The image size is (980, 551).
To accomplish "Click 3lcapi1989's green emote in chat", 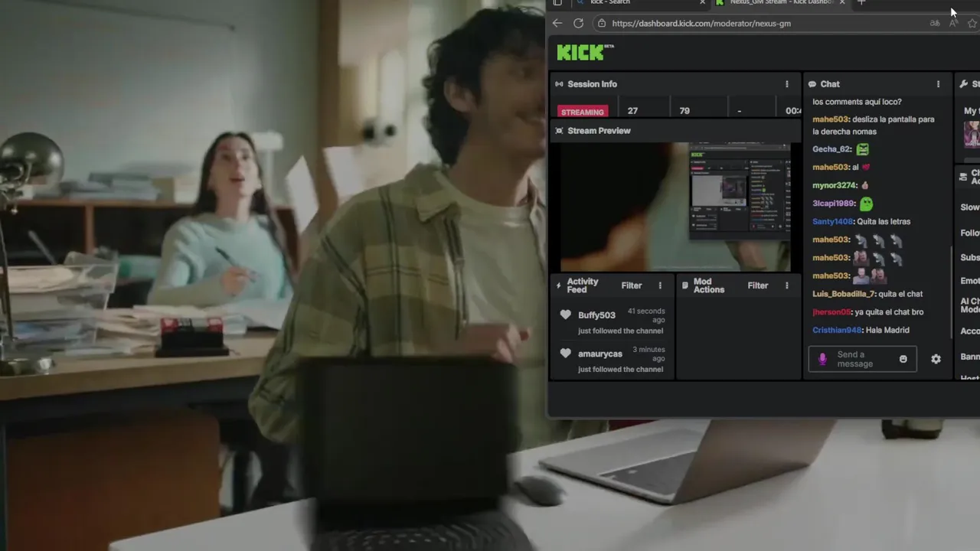I will point(866,204).
